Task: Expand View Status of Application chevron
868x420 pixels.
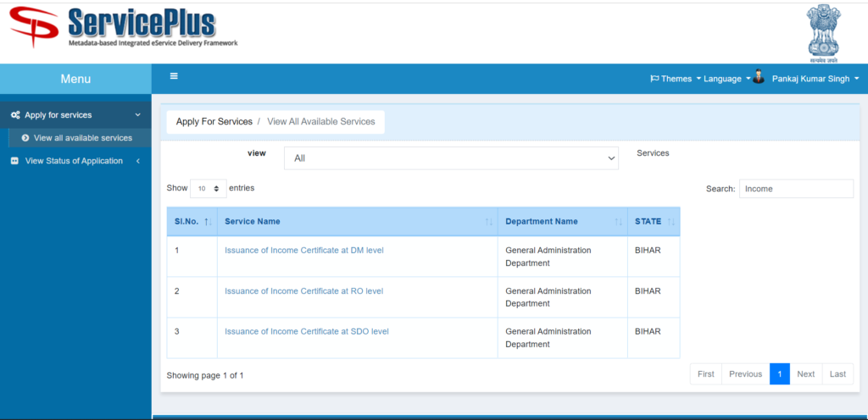Action: tap(138, 161)
